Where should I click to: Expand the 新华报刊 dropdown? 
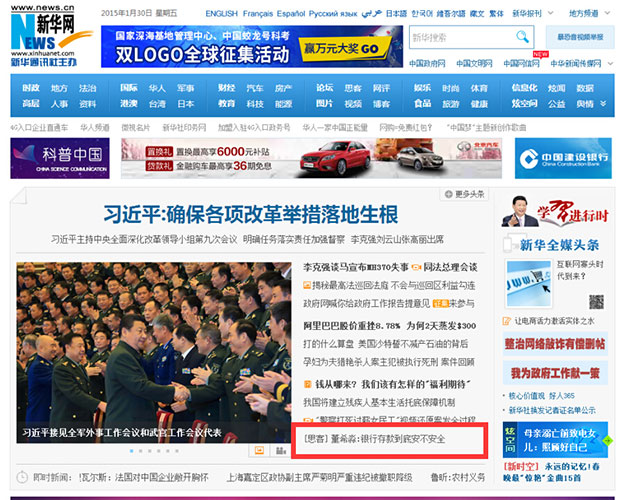coord(551,13)
